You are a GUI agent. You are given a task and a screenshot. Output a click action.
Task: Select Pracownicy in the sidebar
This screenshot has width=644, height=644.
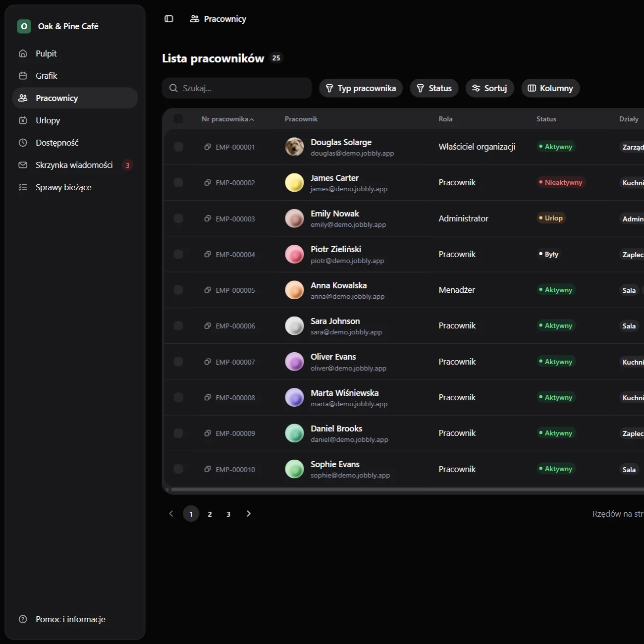(x=75, y=98)
